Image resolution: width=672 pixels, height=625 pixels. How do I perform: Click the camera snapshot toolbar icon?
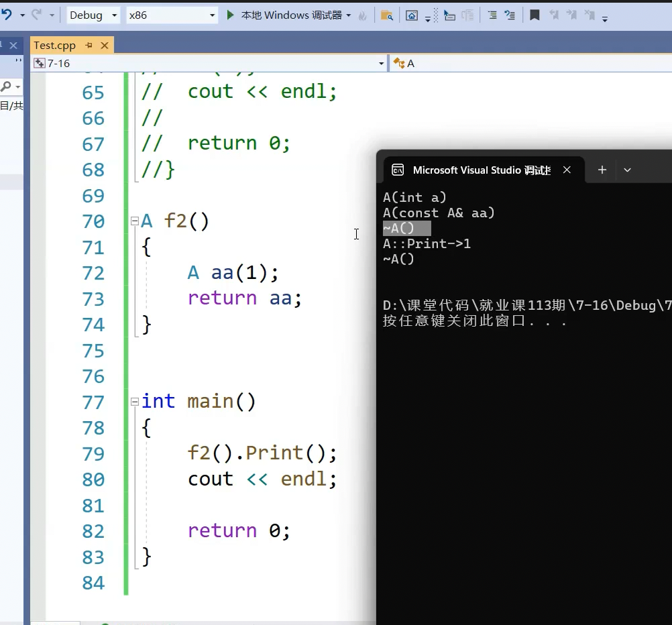[411, 16]
